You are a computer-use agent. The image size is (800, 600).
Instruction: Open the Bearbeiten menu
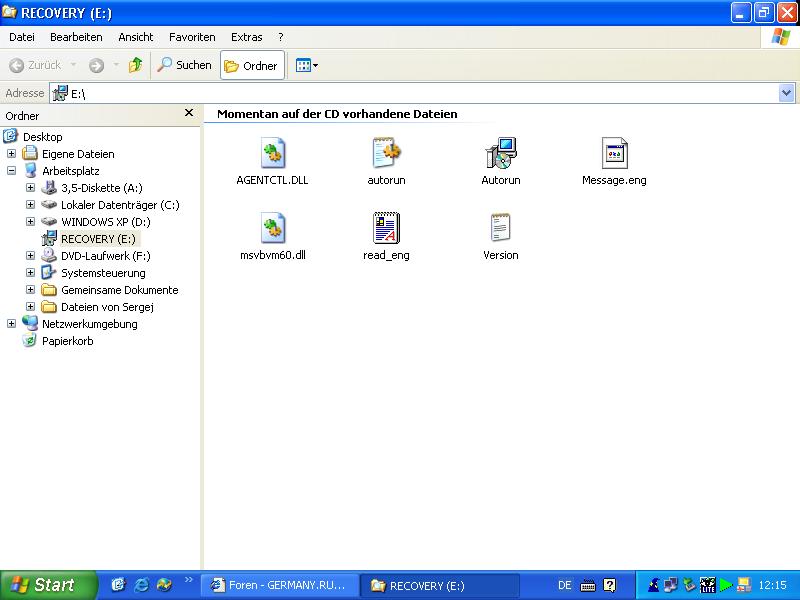point(76,37)
